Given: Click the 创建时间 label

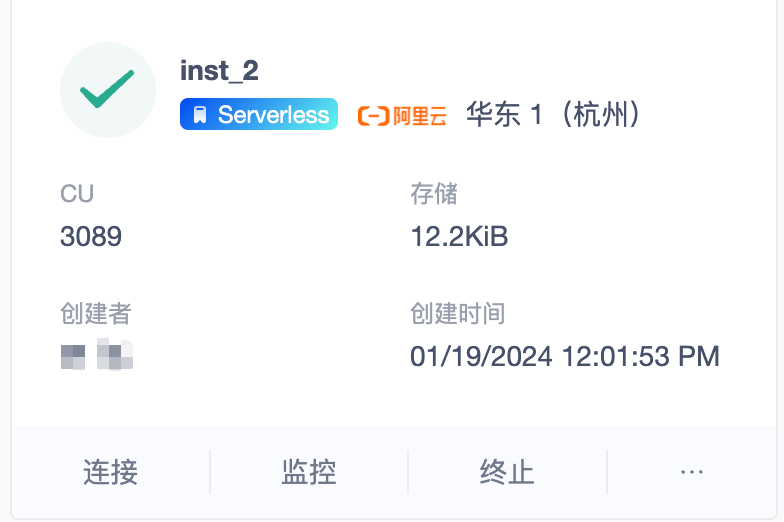Looking at the screenshot, I should 457,313.
